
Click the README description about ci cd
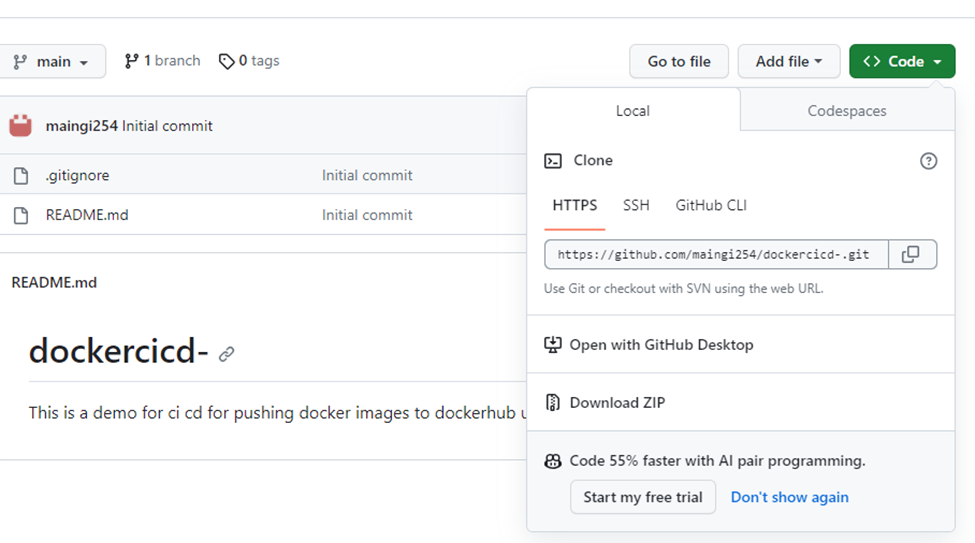[x=277, y=413]
